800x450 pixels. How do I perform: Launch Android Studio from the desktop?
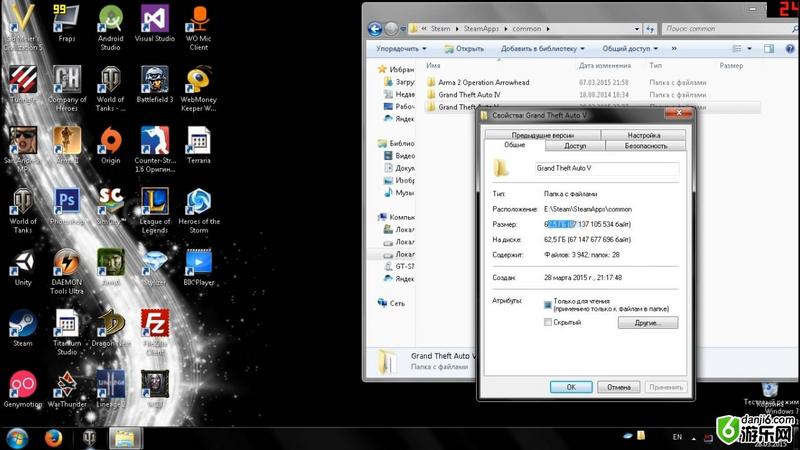click(x=111, y=28)
